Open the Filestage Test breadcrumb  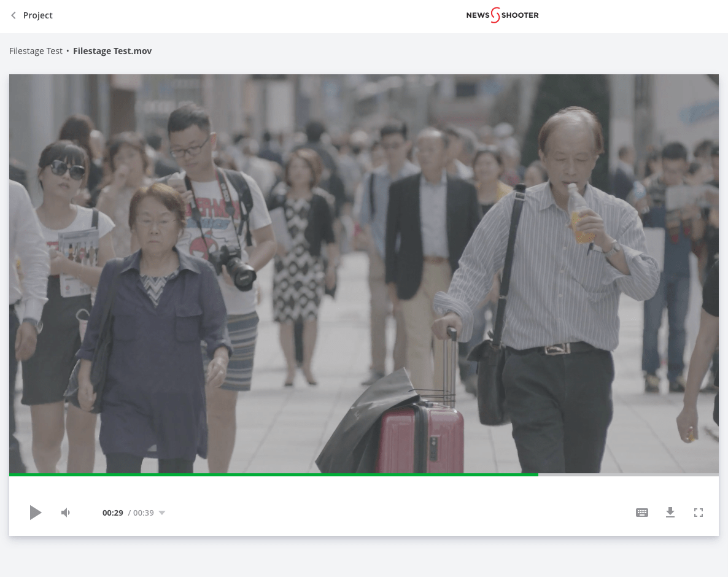tap(36, 51)
